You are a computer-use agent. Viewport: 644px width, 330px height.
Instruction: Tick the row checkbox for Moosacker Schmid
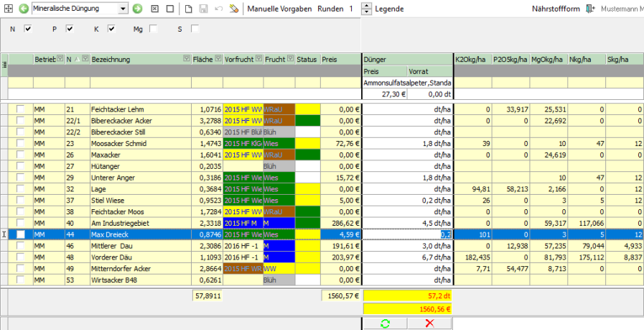click(x=21, y=144)
